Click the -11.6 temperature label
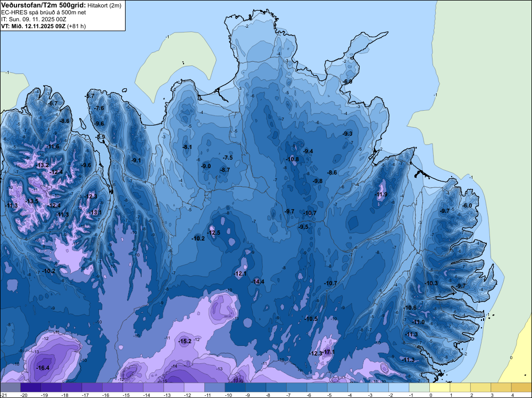 (53, 146)
